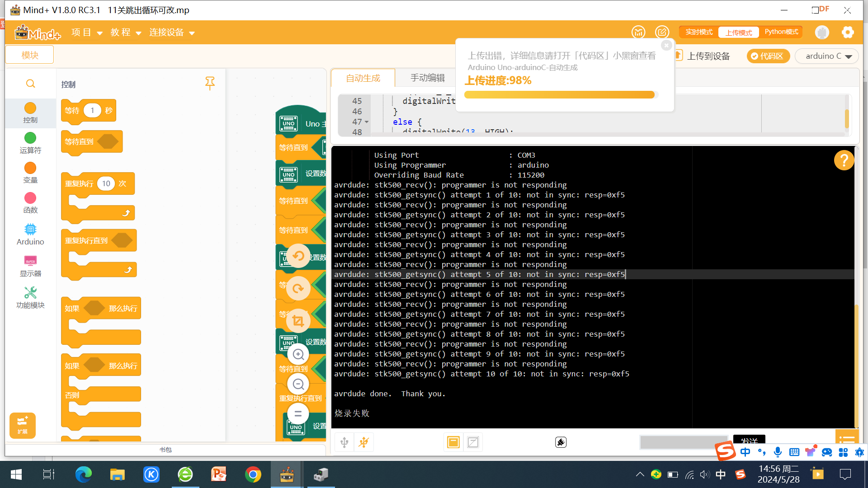The image size is (868, 488).
Task: Close the upload error notification
Action: tap(666, 45)
